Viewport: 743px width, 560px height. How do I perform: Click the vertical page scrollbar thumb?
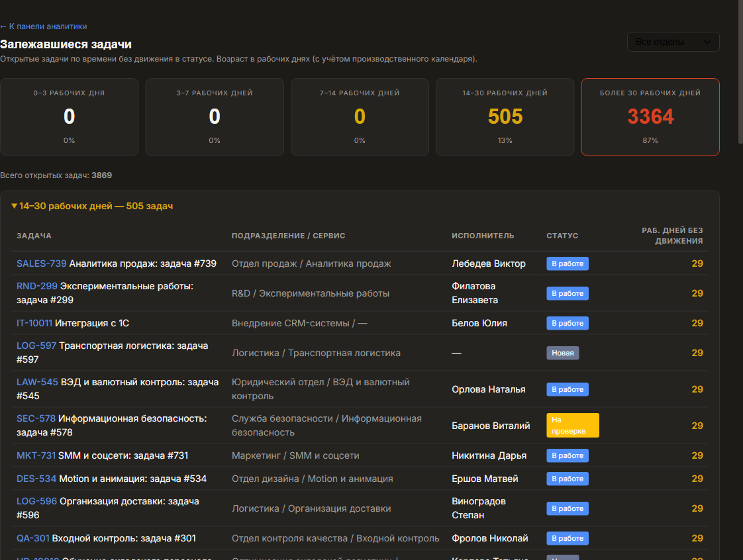[740, 71]
